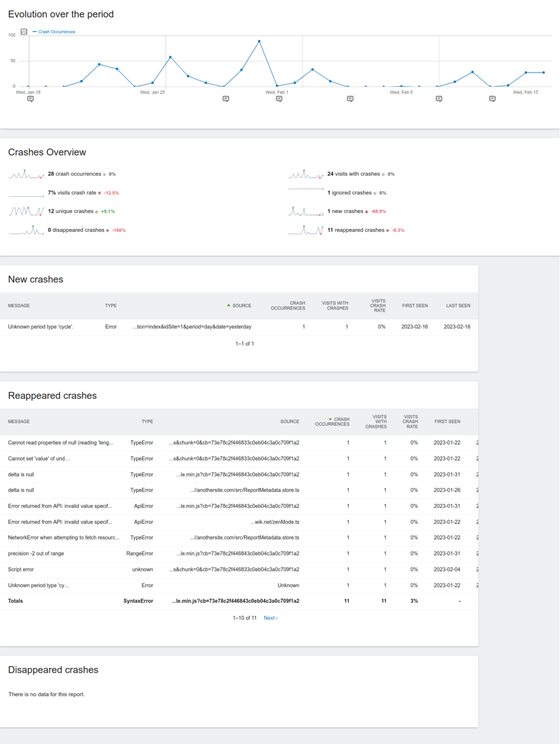This screenshot has height=744, width=560.
Task: Open annotation note icon after Wed, Feb 8
Action: (x=439, y=99)
